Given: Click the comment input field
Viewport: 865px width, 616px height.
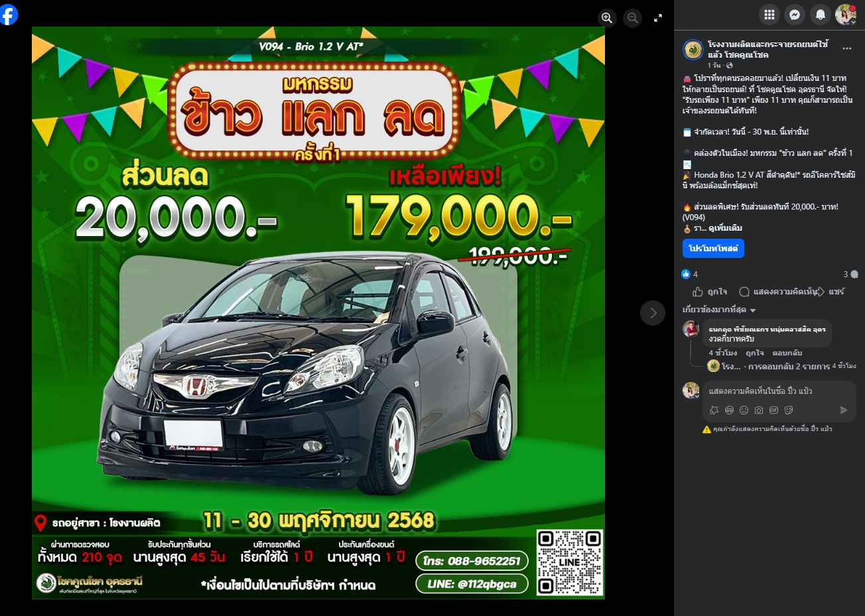Looking at the screenshot, I should 779,391.
